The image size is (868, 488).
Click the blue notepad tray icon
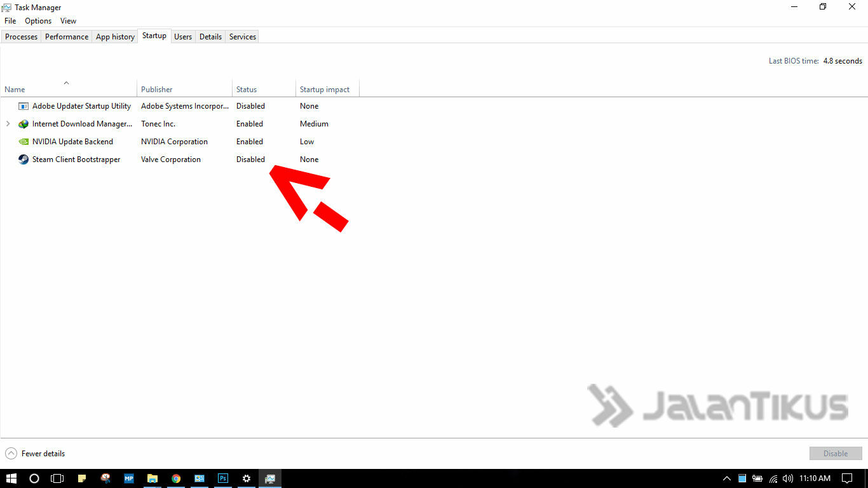click(x=742, y=478)
